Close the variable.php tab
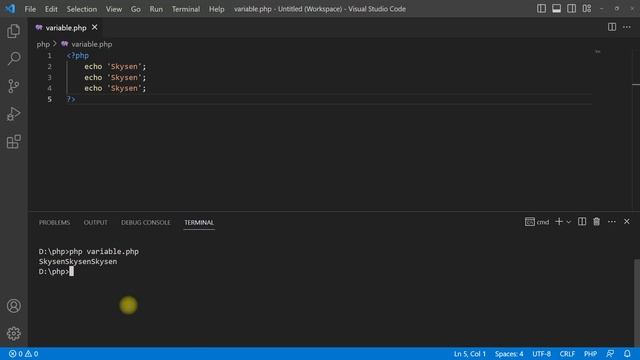This screenshot has width=640, height=360. [95, 27]
